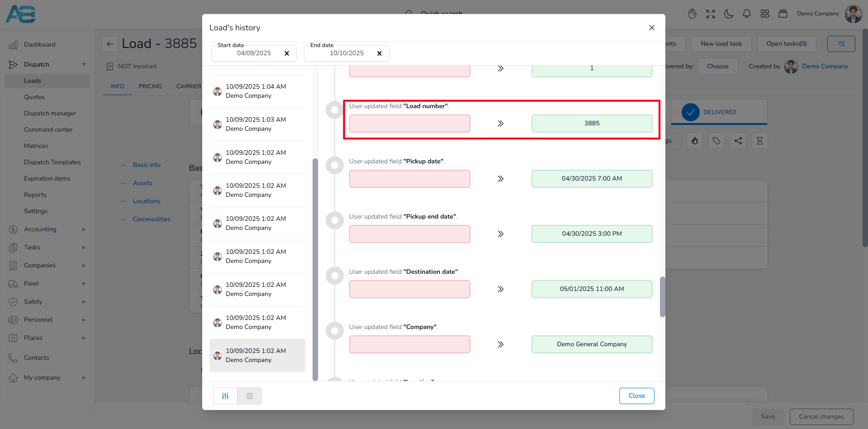Image resolution: width=868 pixels, height=429 pixels.
Task: Click the tag icon
Action: [x=716, y=141]
